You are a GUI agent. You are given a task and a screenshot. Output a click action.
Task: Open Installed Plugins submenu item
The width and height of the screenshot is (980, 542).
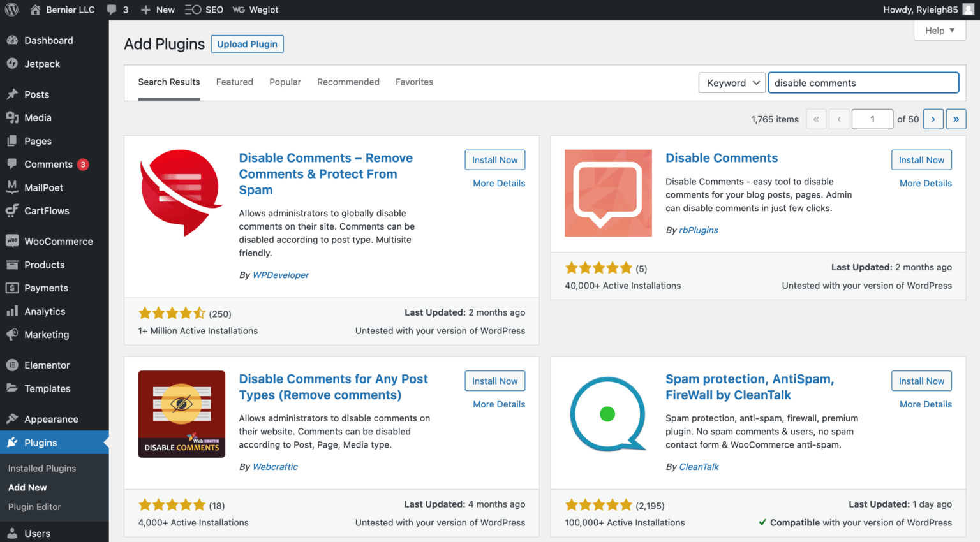pyautogui.click(x=42, y=468)
